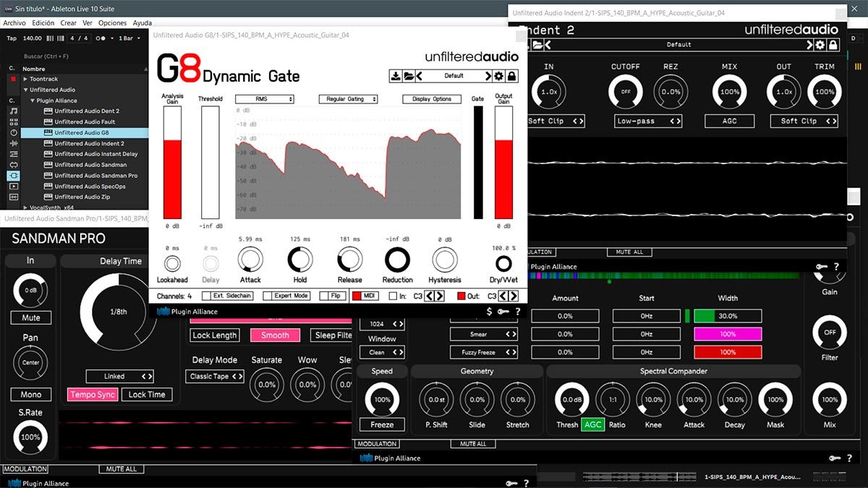Open preset folder icon in Indent 2
The height and width of the screenshot is (488, 868).
[537, 45]
